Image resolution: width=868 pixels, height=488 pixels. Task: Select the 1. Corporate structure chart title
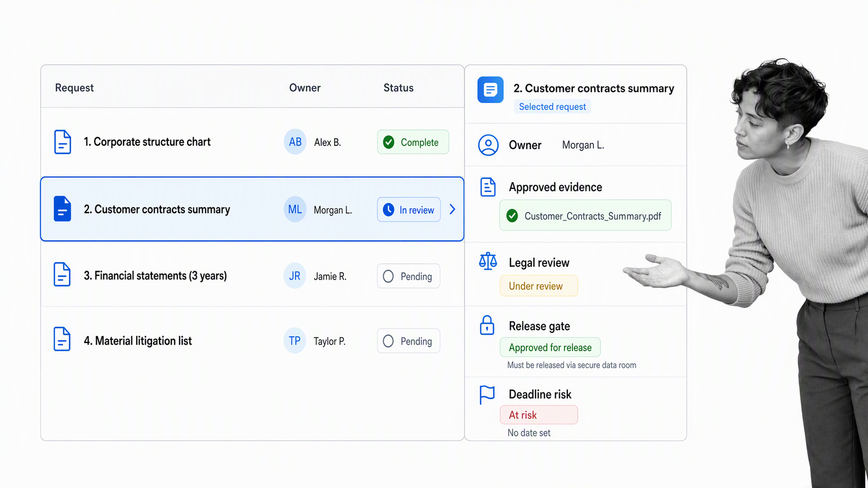147,142
